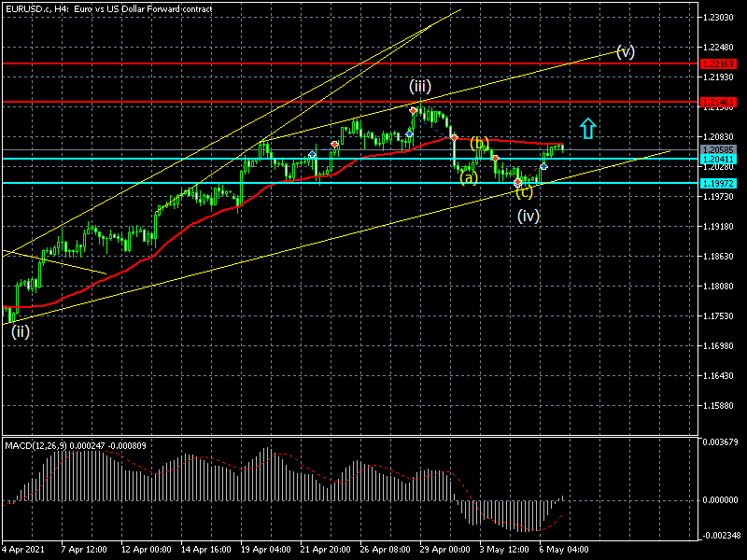Click the 0.000000 MACD scale value
This screenshot has width=747, height=560.
[x=720, y=500]
